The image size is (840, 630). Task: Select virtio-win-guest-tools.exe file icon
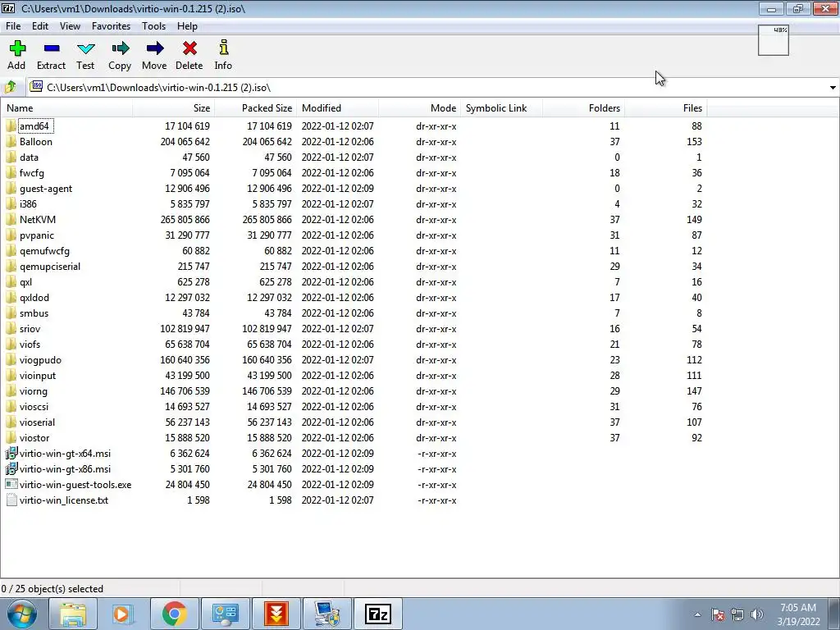pyautogui.click(x=11, y=484)
